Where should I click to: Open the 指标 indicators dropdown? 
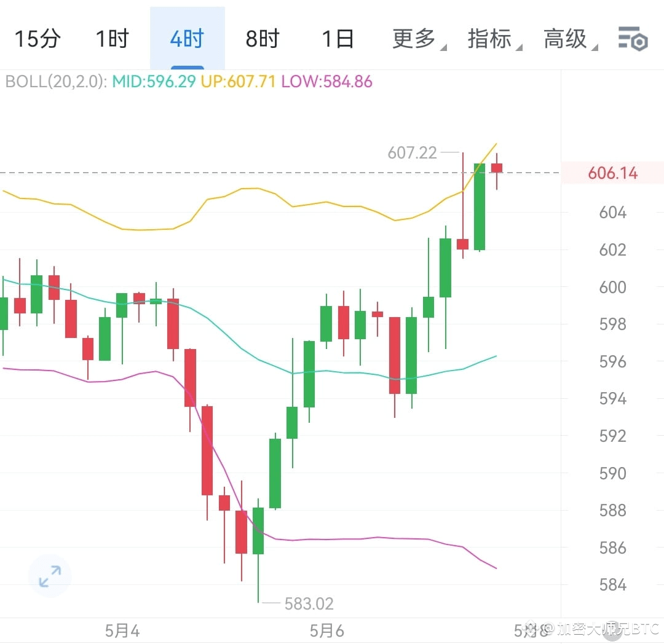490,38
